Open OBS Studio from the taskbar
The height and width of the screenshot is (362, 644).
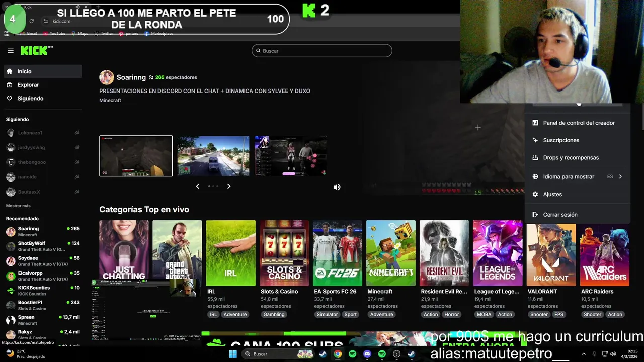point(396,354)
